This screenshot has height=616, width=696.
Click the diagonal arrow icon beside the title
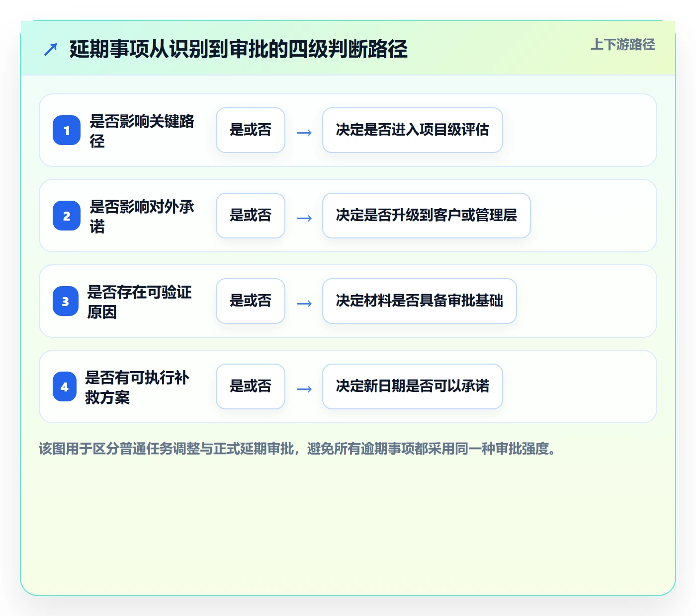tap(51, 49)
